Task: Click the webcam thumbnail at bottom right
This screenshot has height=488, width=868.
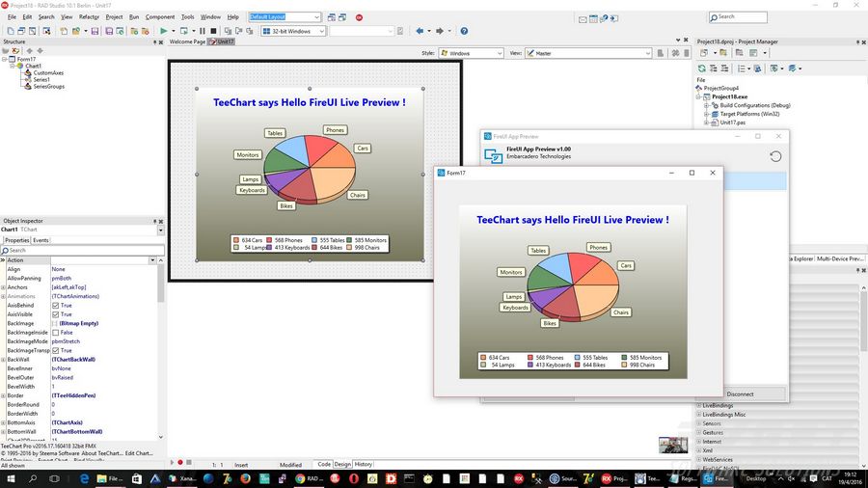Action: point(673,445)
